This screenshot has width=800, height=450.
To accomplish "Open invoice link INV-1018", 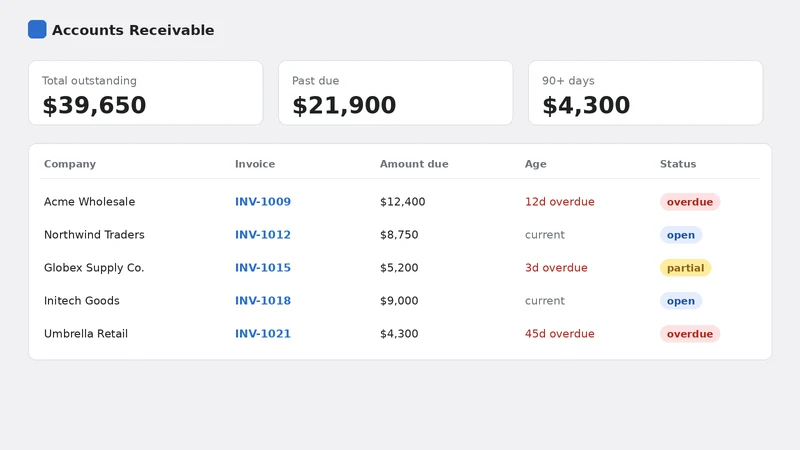I will coord(263,301).
